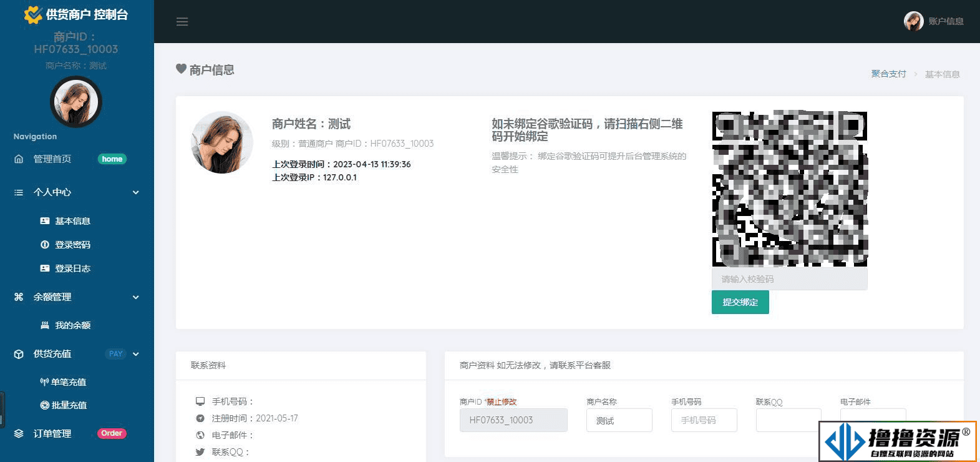Click the green home badge
980x462 pixels.
pyautogui.click(x=112, y=159)
